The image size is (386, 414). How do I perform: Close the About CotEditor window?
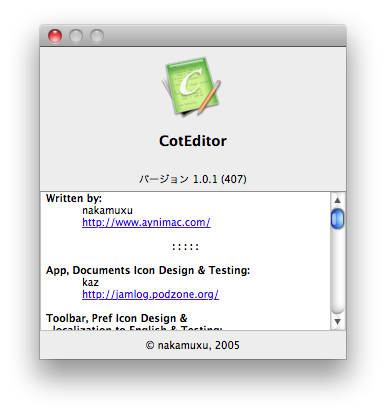(x=55, y=36)
